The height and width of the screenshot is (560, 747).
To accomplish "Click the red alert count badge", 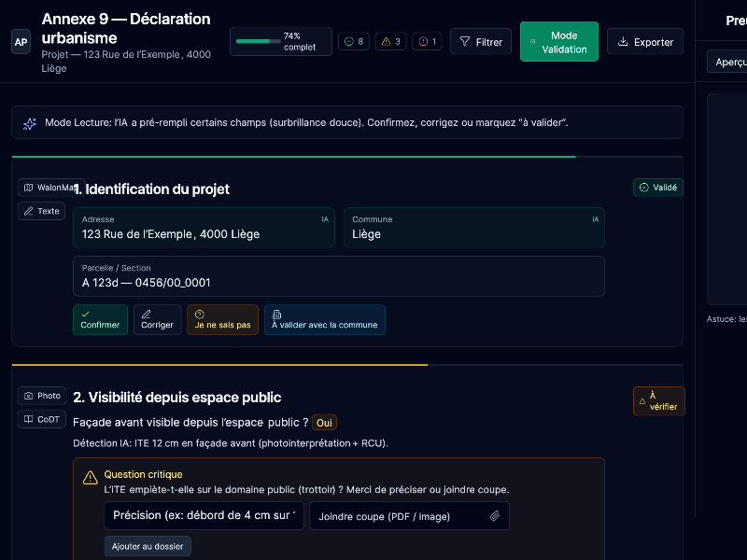I will (428, 42).
